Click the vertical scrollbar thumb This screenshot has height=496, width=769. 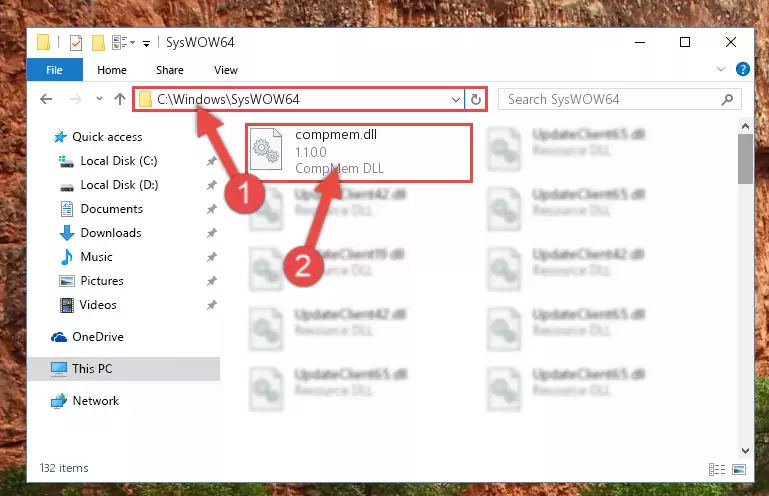[x=745, y=158]
